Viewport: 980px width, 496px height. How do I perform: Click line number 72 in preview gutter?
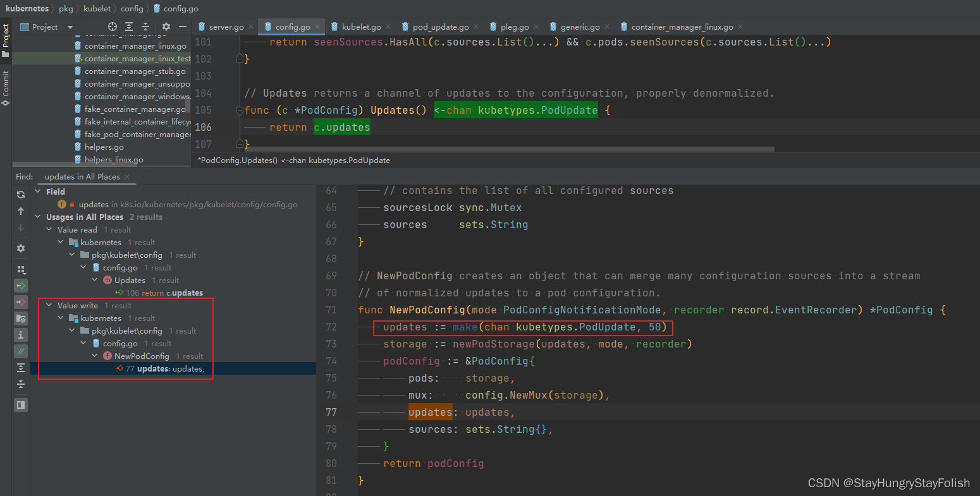331,327
